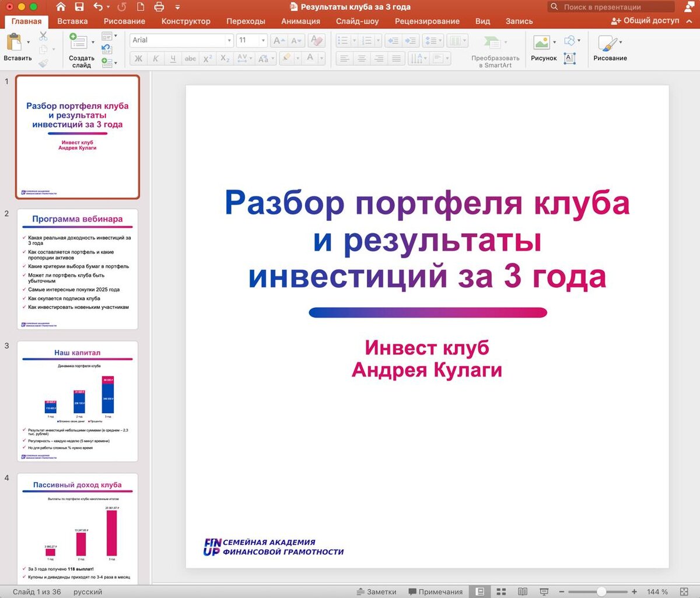The image size is (700, 598).
Task: Align text right
Action: 379,58
